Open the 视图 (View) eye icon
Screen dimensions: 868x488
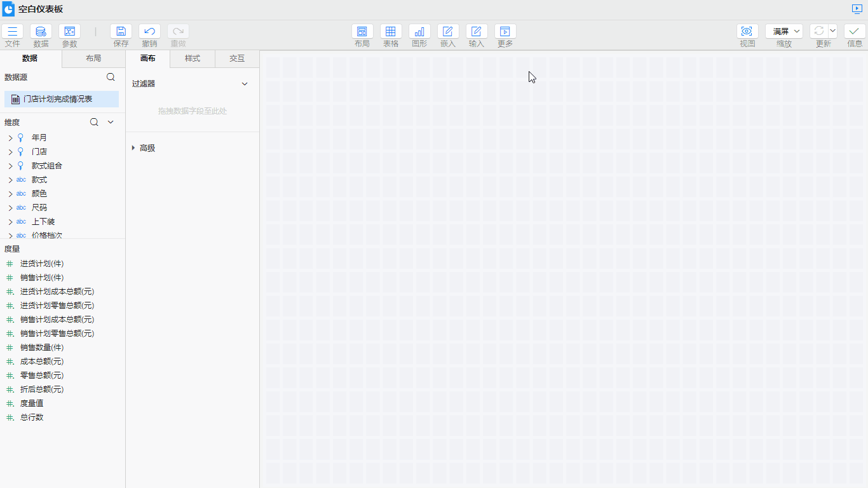click(x=747, y=32)
